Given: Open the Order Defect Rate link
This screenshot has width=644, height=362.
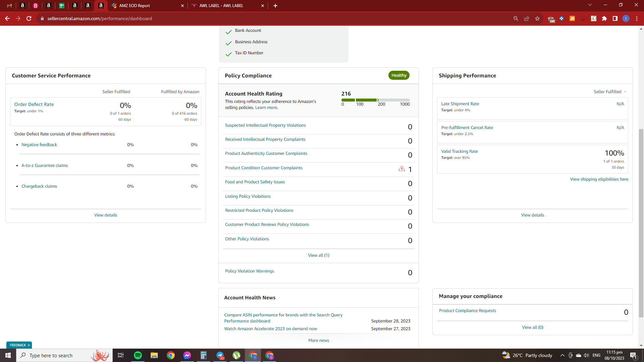Looking at the screenshot, I should coord(34,104).
